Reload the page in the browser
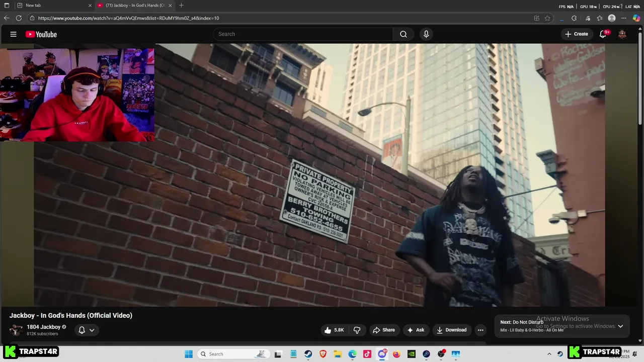This screenshot has height=362, width=644. coord(19,18)
